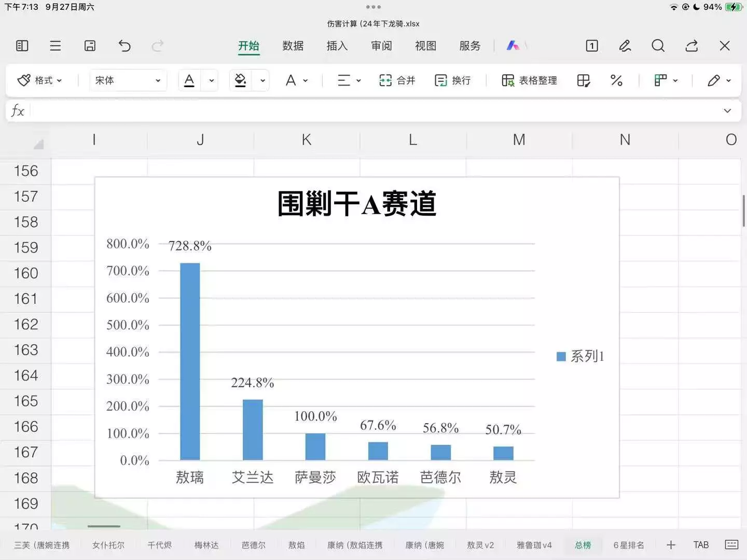Switch to the 审阅 tab

point(382,46)
